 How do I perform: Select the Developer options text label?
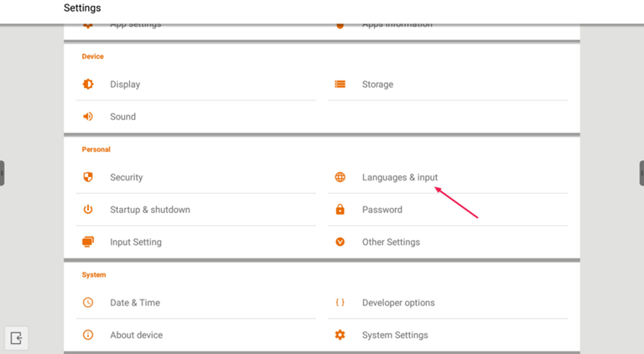tap(398, 302)
